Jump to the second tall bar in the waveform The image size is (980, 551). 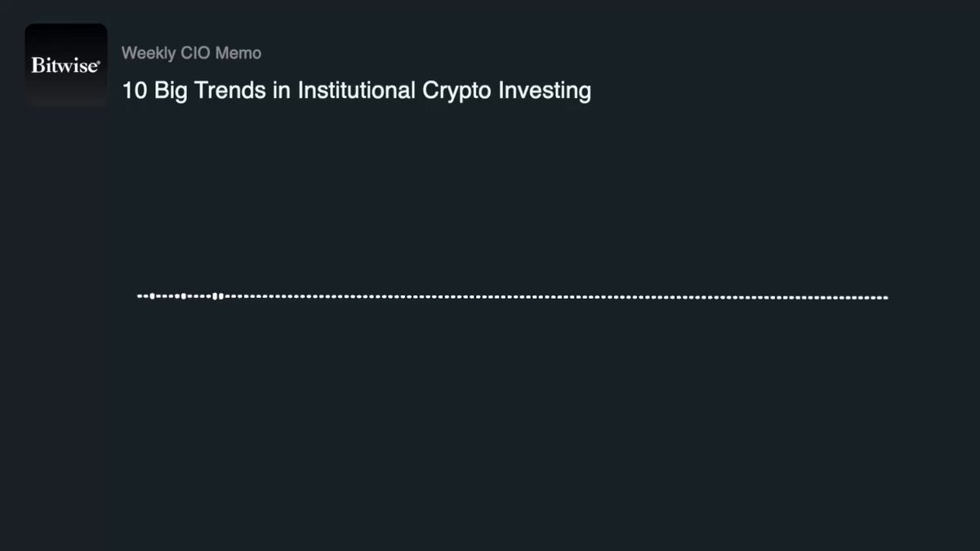(183, 296)
